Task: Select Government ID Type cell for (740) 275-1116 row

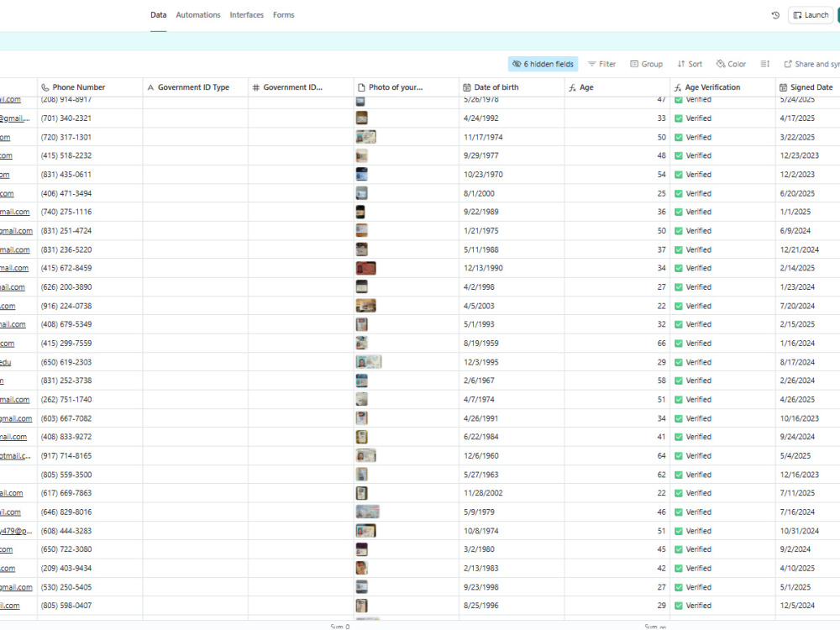Action: (x=196, y=213)
